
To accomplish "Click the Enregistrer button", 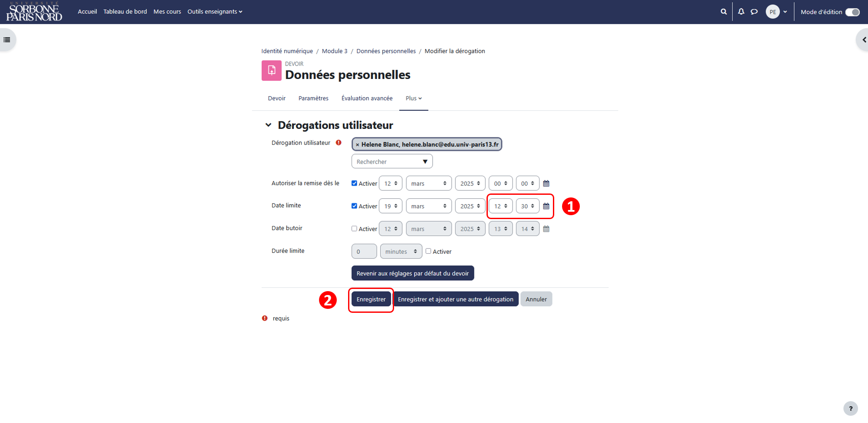I will (x=371, y=299).
